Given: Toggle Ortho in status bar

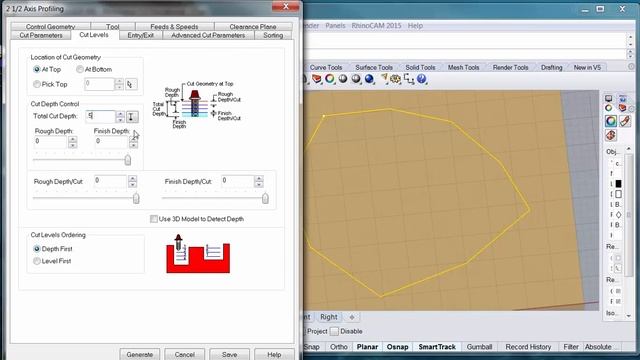Looking at the screenshot, I should [338, 347].
